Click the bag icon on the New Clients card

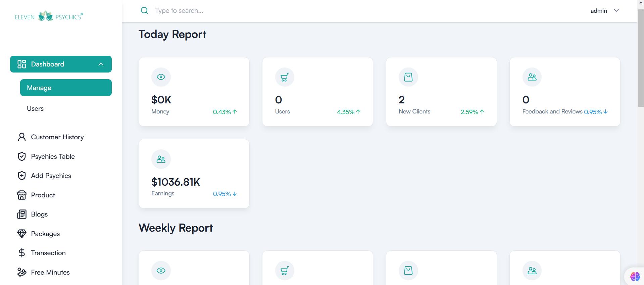(x=408, y=77)
